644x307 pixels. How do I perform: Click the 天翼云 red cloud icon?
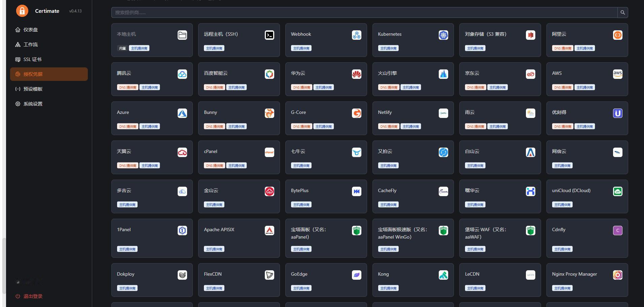coord(182,152)
